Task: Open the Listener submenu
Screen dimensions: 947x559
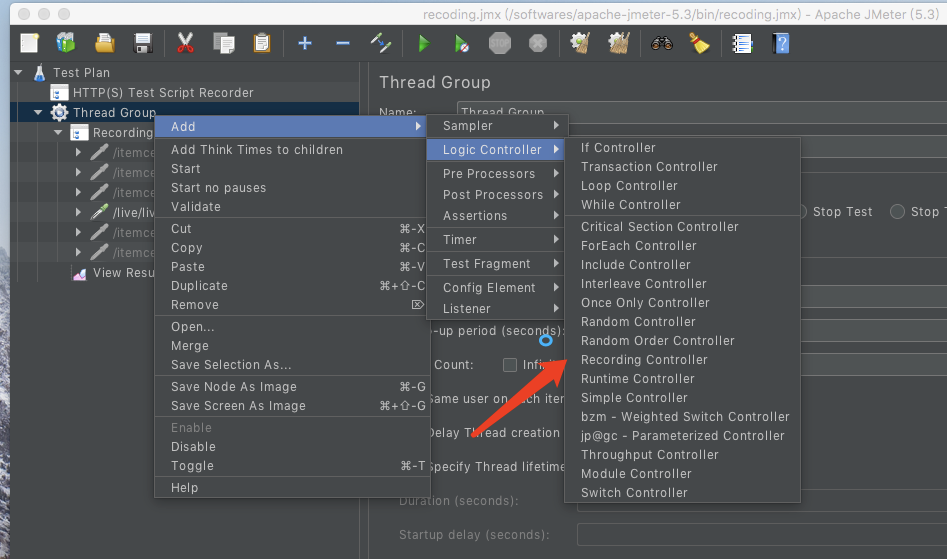Action: tap(495, 308)
